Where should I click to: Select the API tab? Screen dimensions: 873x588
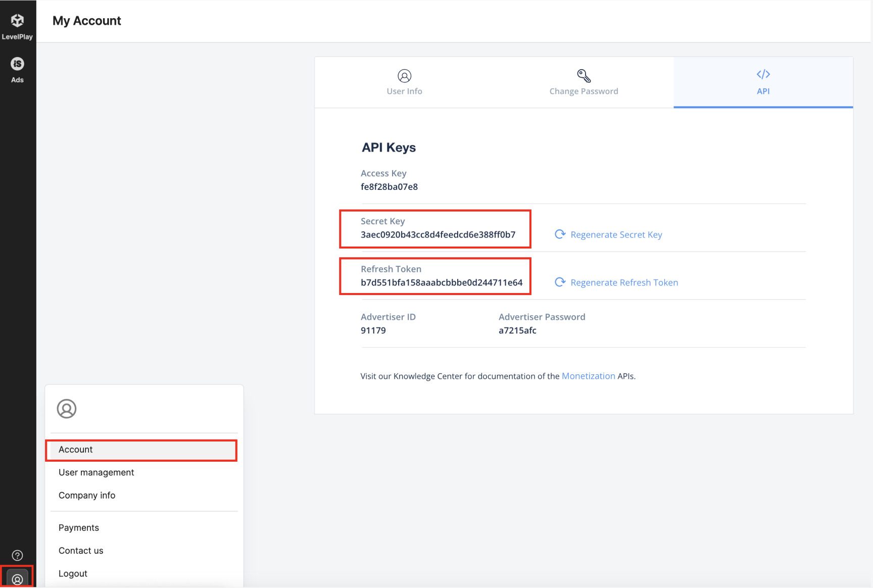click(763, 82)
